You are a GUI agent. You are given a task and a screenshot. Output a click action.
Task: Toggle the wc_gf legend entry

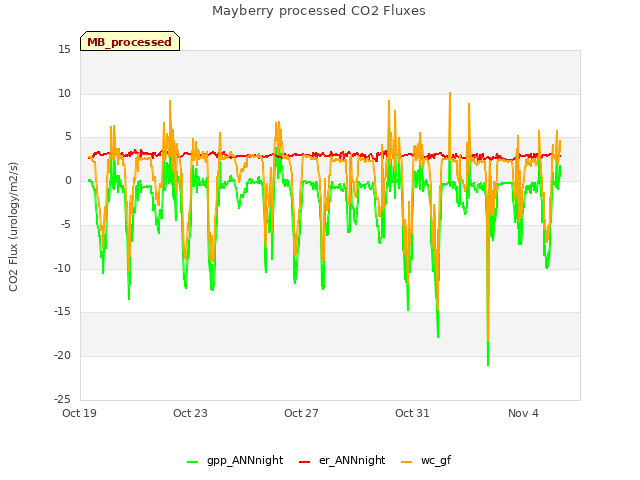(x=426, y=460)
